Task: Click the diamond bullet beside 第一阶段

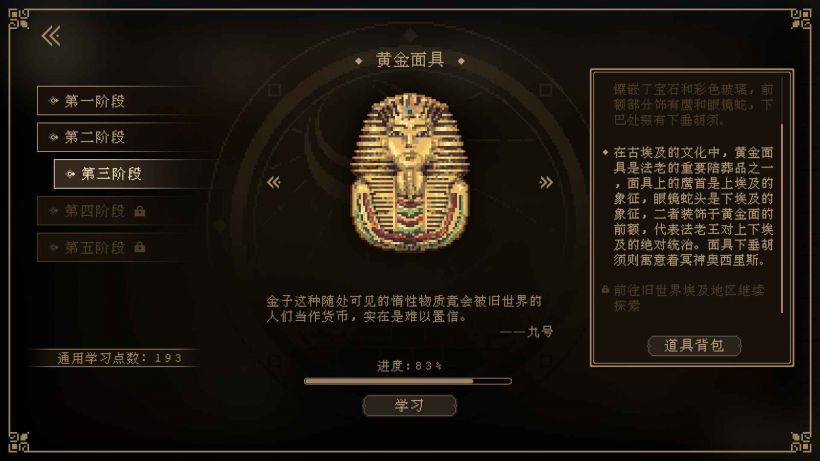Action: (53, 101)
